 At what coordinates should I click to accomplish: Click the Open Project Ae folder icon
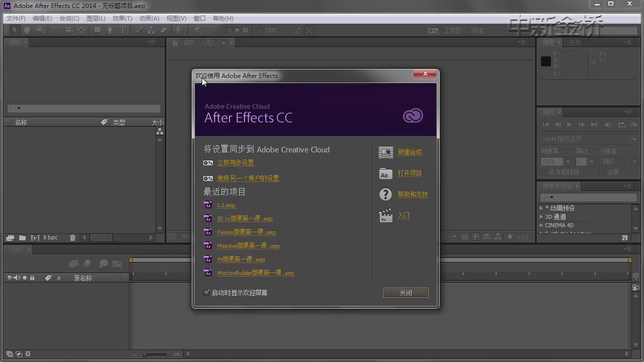[385, 173]
